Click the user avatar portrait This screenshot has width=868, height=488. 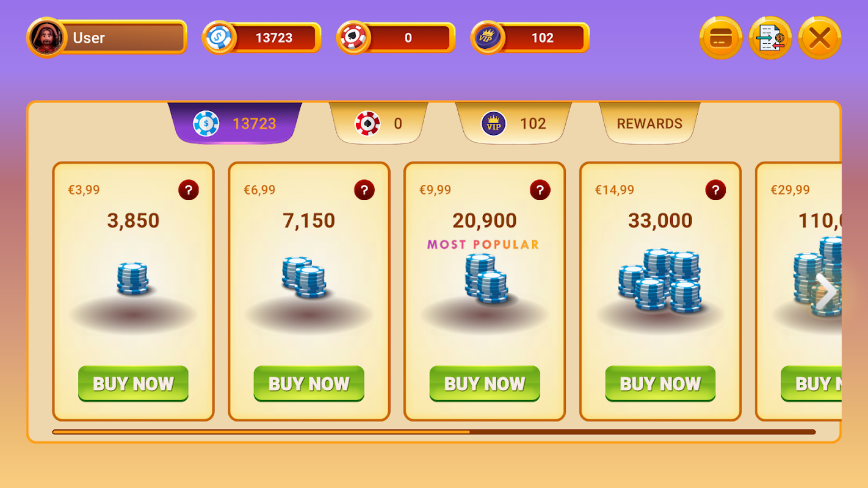pyautogui.click(x=46, y=38)
